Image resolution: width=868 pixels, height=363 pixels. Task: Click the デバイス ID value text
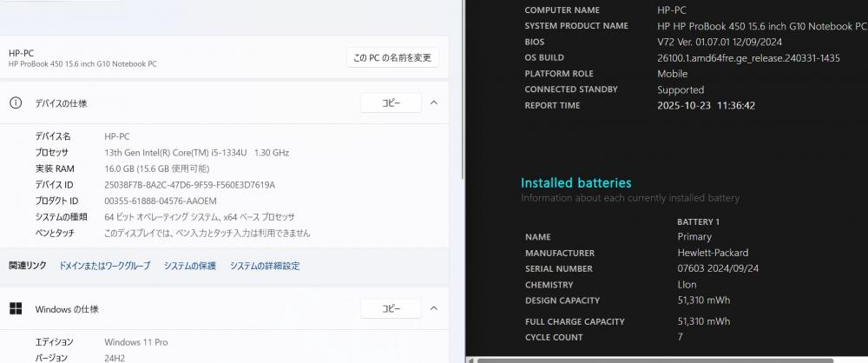[189, 185]
